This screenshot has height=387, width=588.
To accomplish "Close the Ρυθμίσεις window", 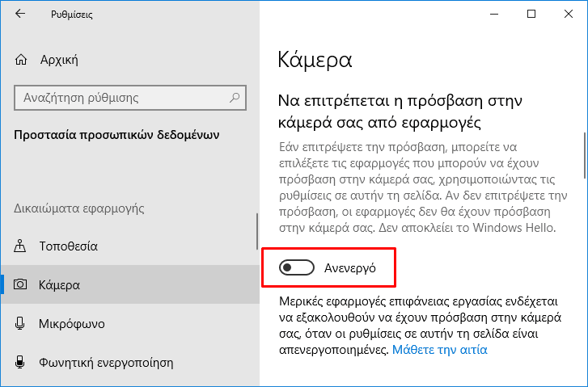I will (x=569, y=14).
